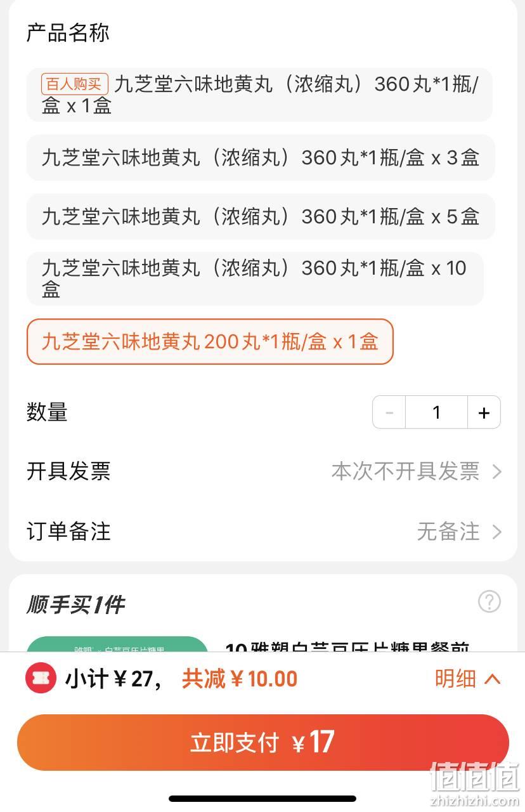Increase quantity with the plus button
Image resolution: width=525 pixels, height=812 pixels.
(484, 412)
